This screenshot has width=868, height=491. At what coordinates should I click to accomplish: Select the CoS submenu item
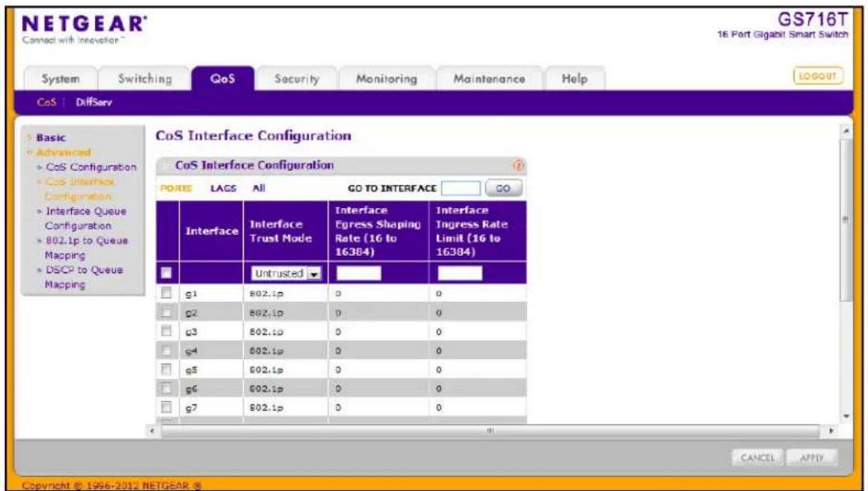click(x=46, y=102)
